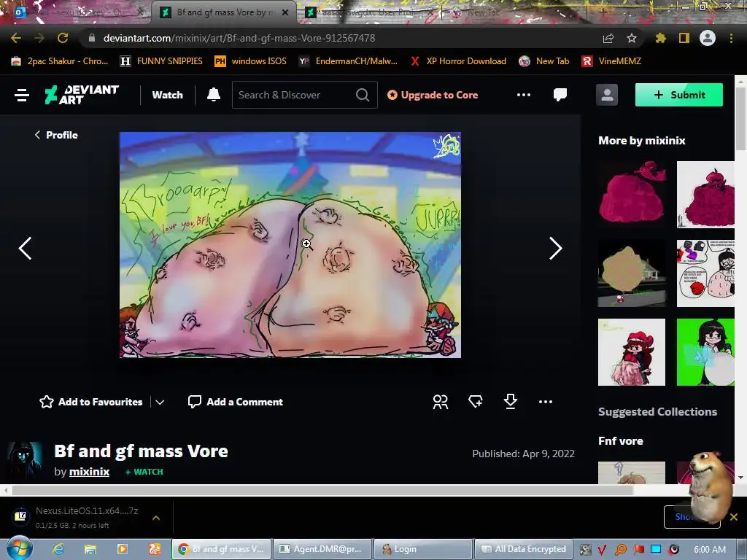Open the Chrome profile avatar

pos(708,38)
